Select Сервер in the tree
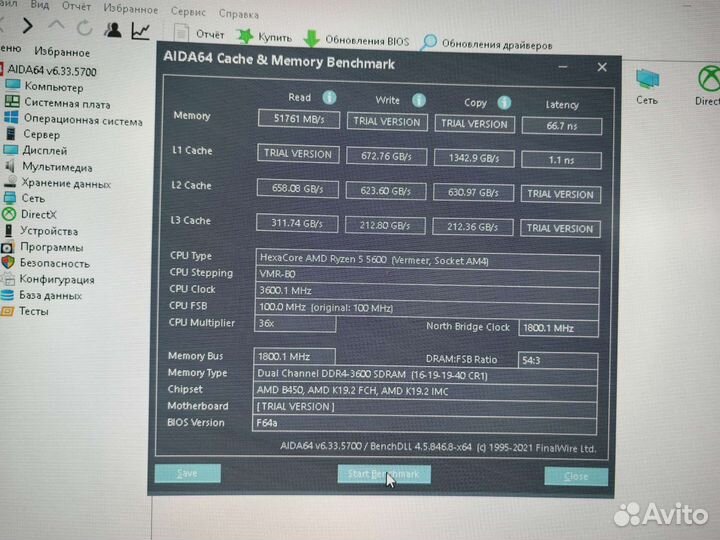This screenshot has height=540, width=720. 32,135
